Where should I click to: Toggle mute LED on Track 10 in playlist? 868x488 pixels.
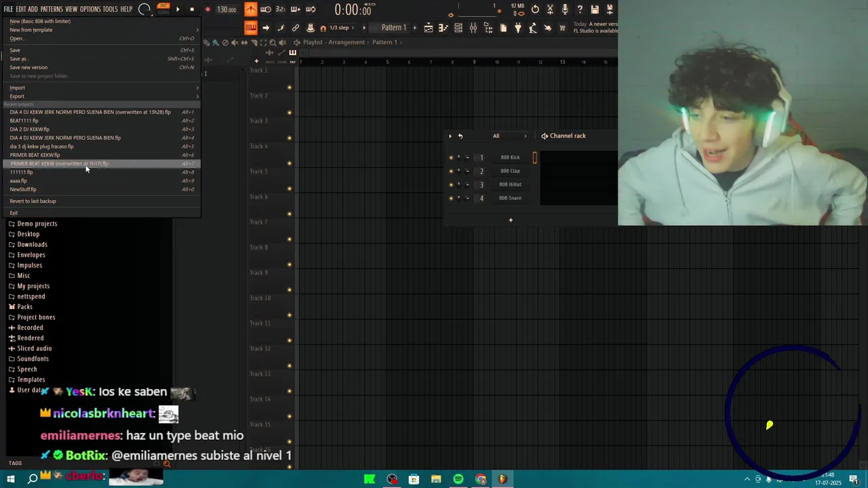(x=290, y=315)
